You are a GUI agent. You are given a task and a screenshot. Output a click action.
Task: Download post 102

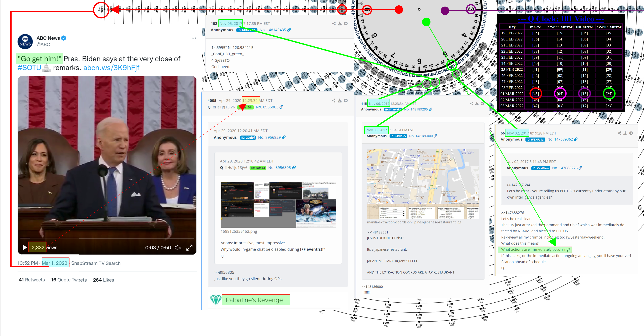tap(340, 24)
